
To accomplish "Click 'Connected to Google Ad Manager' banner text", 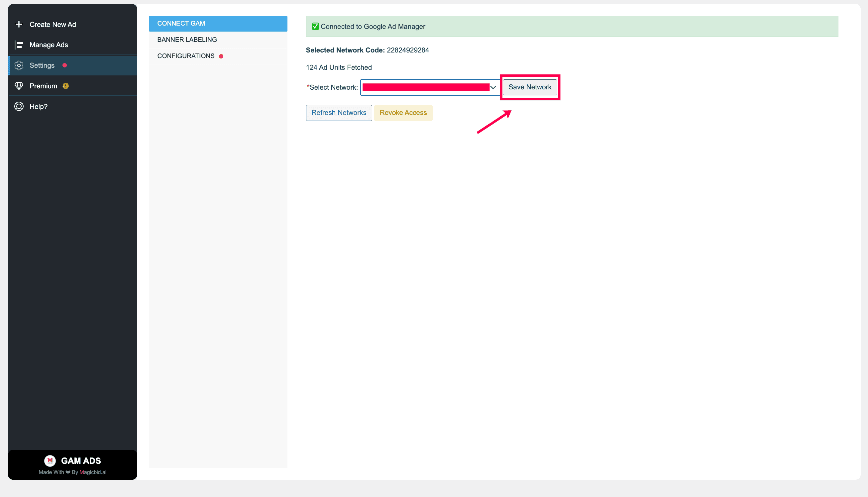I will tap(373, 26).
